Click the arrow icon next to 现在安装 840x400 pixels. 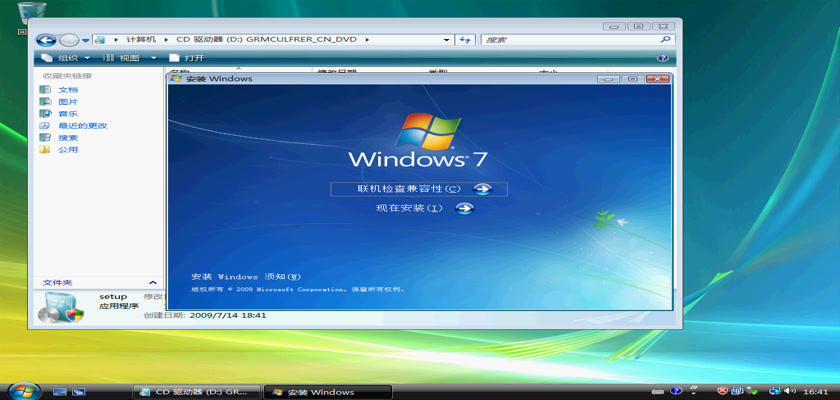click(464, 208)
